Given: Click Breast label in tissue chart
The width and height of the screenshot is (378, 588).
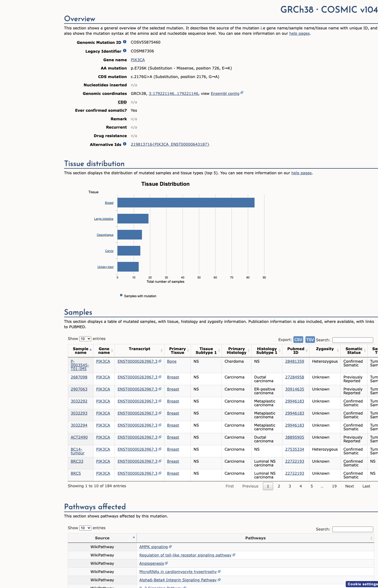Looking at the screenshot, I should [x=109, y=203].
